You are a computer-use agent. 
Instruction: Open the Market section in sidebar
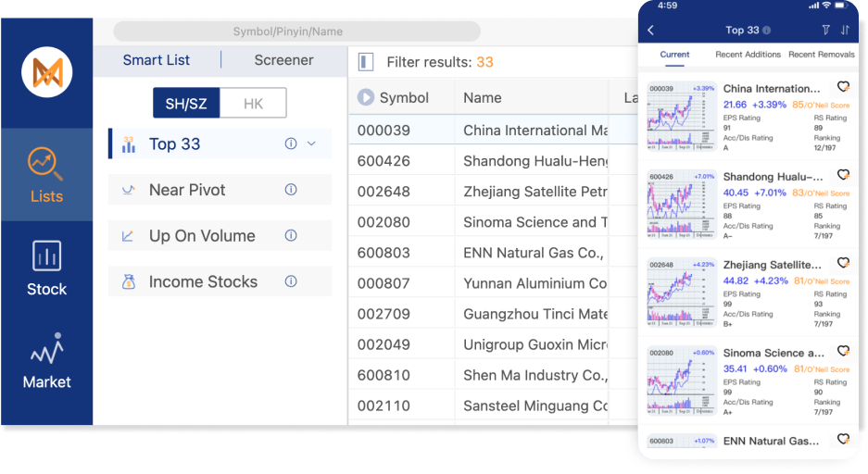coord(46,361)
